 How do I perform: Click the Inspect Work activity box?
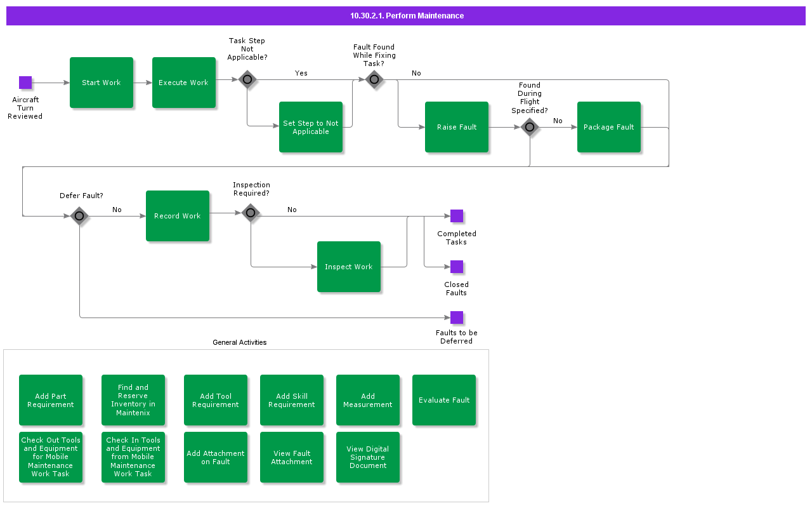tap(349, 267)
